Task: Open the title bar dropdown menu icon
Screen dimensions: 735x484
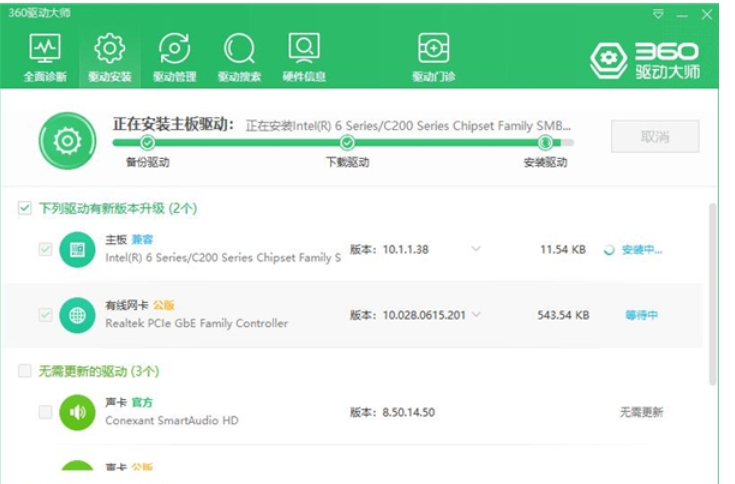Action: click(x=659, y=15)
